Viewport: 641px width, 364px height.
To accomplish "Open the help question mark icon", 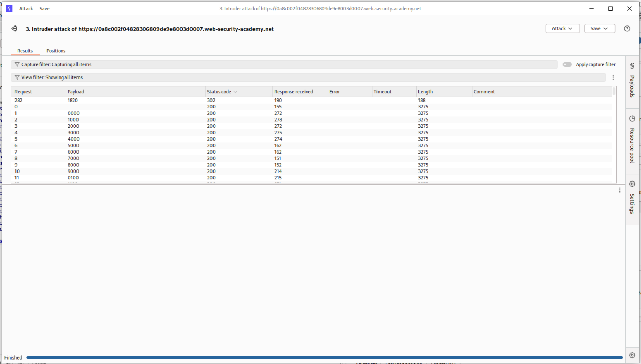I will pyautogui.click(x=627, y=29).
